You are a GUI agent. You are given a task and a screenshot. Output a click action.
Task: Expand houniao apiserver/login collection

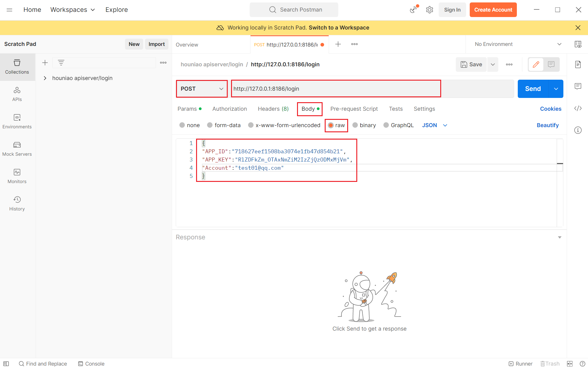(x=45, y=78)
